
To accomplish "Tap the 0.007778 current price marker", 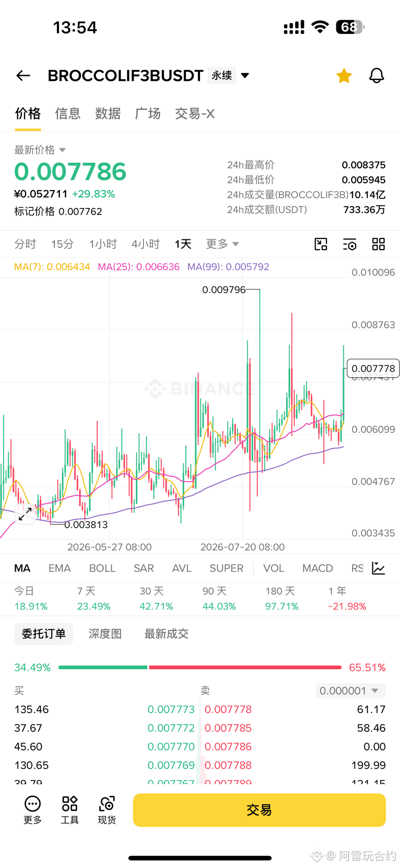I will click(x=373, y=368).
